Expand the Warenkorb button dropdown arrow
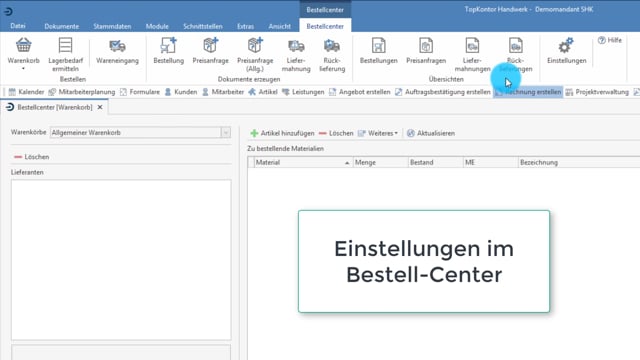Screen dimensions: 640x360 [23, 69]
